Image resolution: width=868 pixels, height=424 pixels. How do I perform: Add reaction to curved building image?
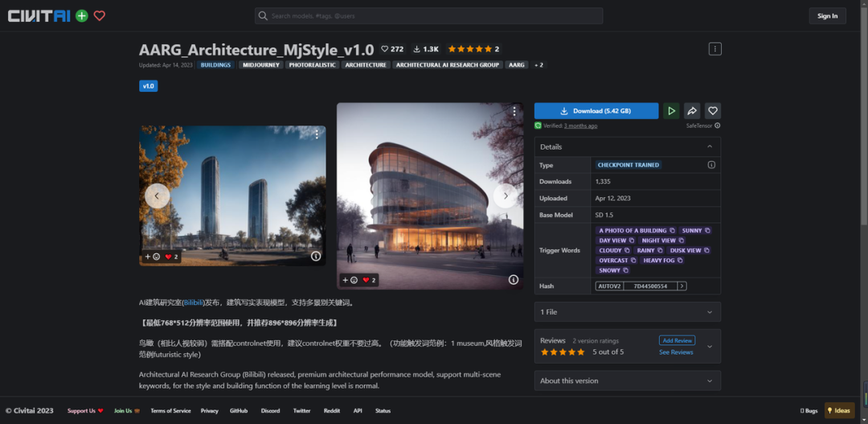point(350,281)
